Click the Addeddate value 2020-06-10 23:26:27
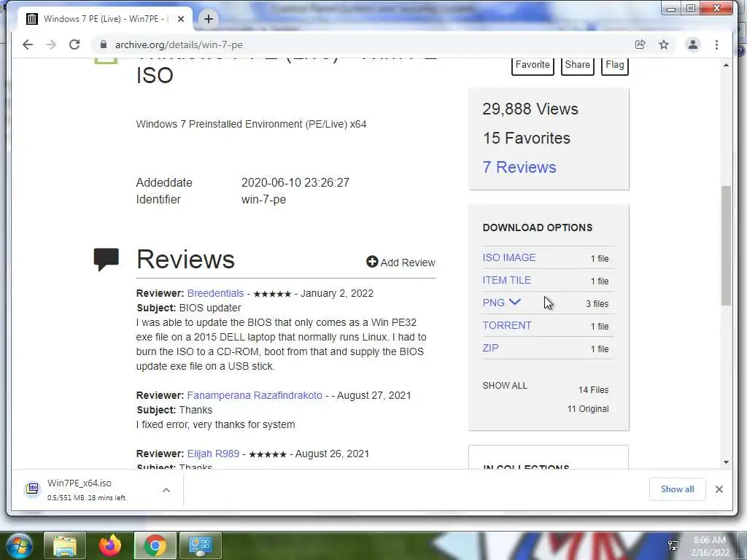The image size is (747, 560). click(x=295, y=183)
